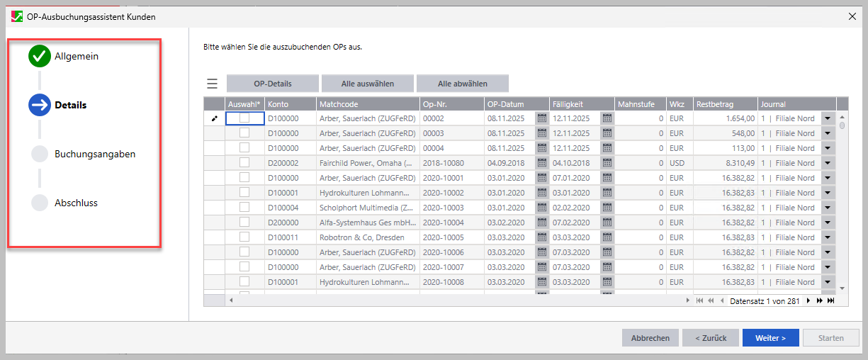This screenshot has width=868, height=360.
Task: Check Auswahl box for OP 2020-10005
Action: tap(244, 237)
